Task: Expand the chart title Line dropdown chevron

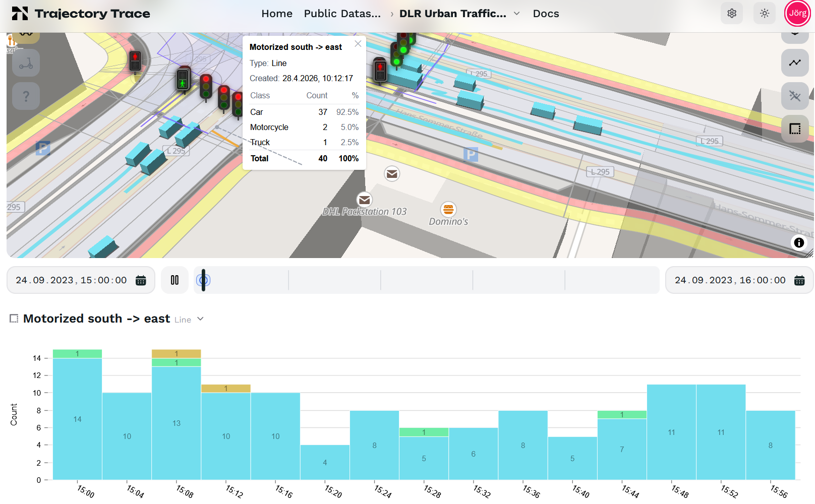Action: coord(200,319)
